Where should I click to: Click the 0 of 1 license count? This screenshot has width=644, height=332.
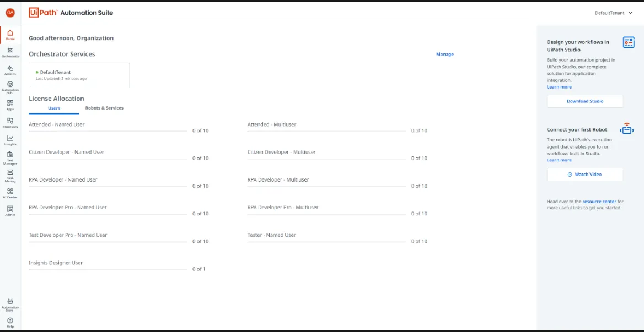tap(199, 269)
